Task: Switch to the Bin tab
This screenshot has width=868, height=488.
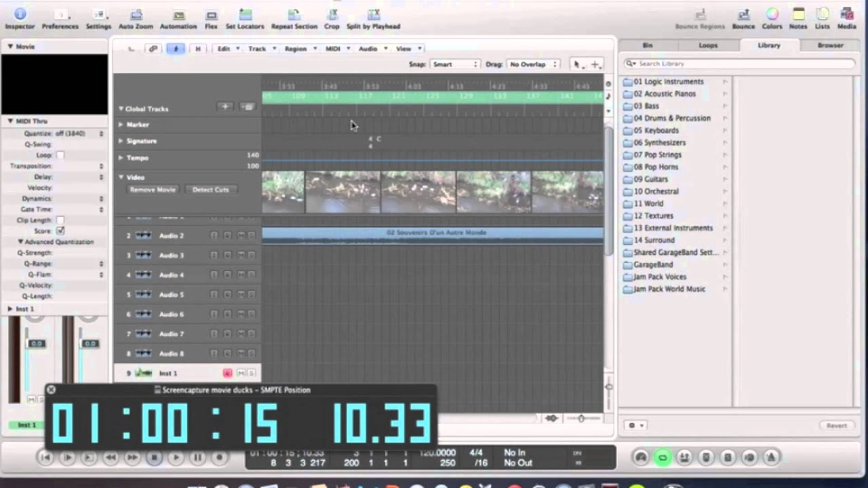Action: coord(648,45)
